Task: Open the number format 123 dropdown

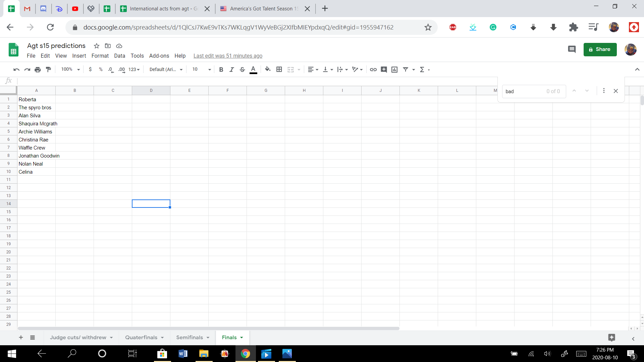Action: (134, 69)
